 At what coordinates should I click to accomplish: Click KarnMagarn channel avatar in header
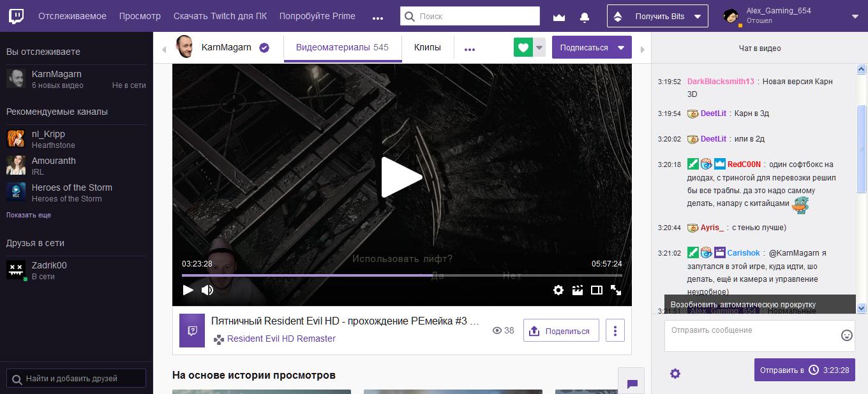[184, 47]
